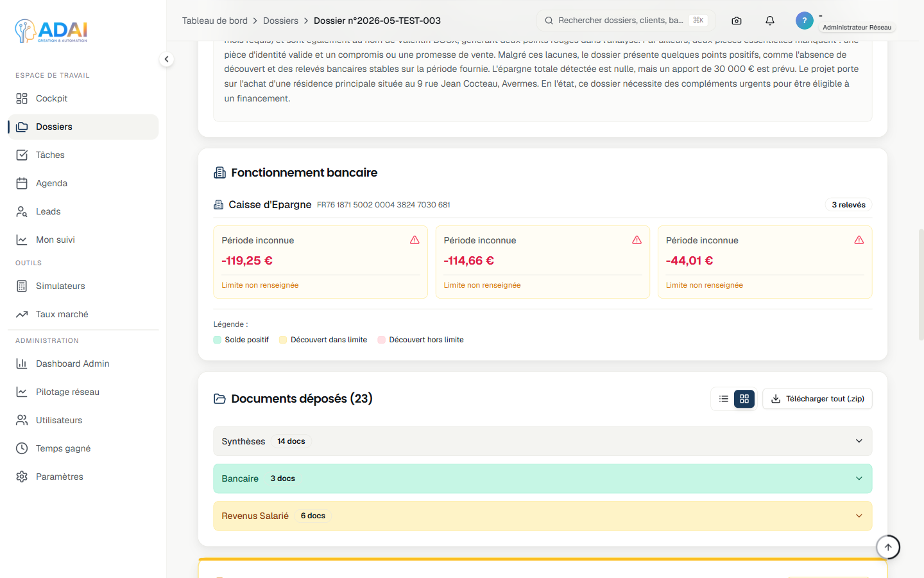
Task: Click the Documents déposés folder icon
Action: [x=219, y=399]
